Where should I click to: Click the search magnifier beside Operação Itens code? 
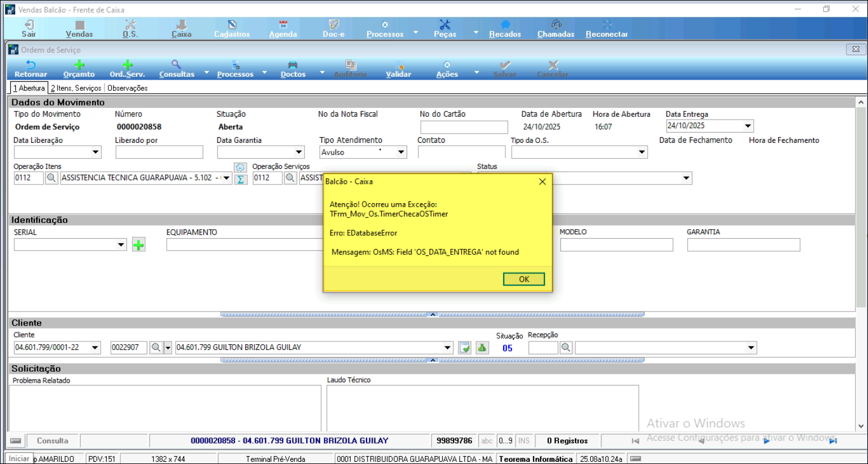pos(51,178)
